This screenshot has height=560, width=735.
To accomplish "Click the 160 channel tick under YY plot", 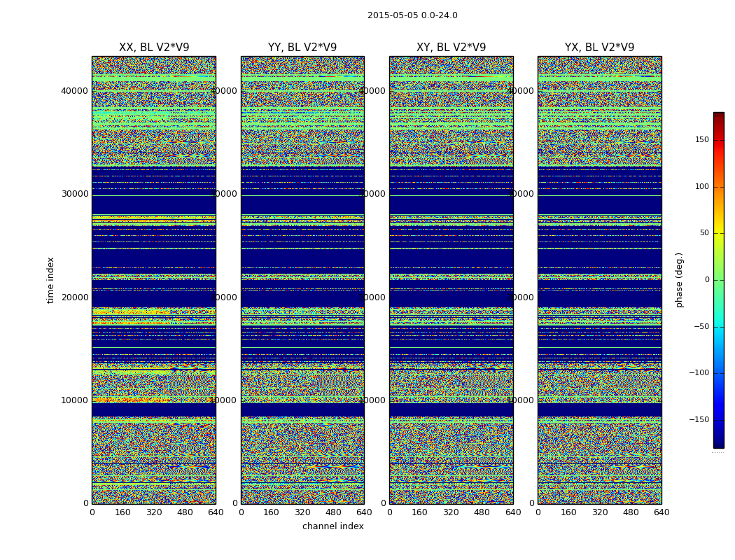I will tap(272, 512).
